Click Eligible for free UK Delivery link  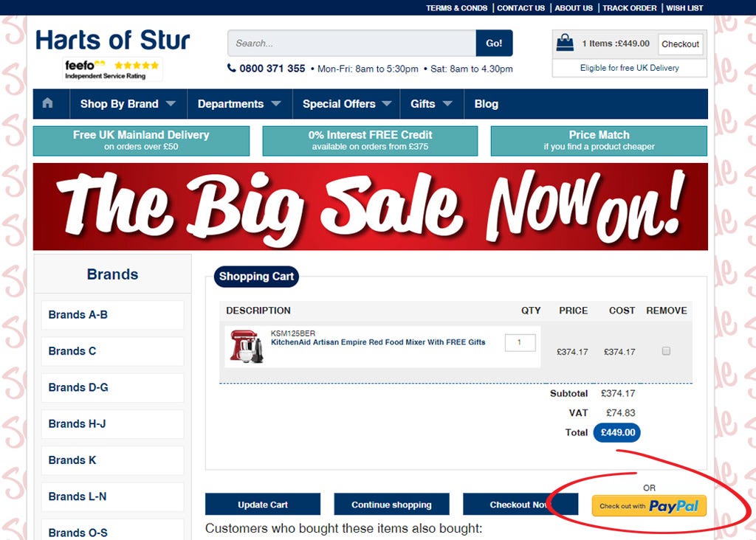click(629, 68)
